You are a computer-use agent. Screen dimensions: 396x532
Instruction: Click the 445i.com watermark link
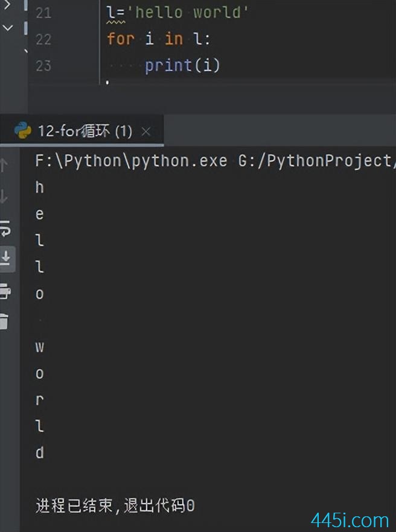click(x=350, y=520)
